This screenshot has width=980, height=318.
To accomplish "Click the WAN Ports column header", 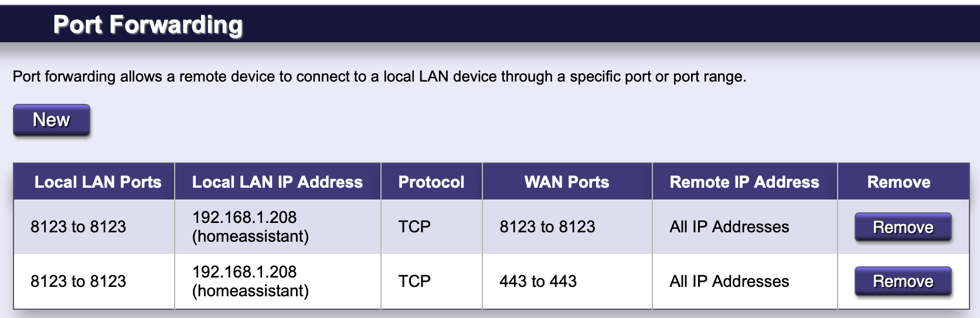I will coord(567,182).
